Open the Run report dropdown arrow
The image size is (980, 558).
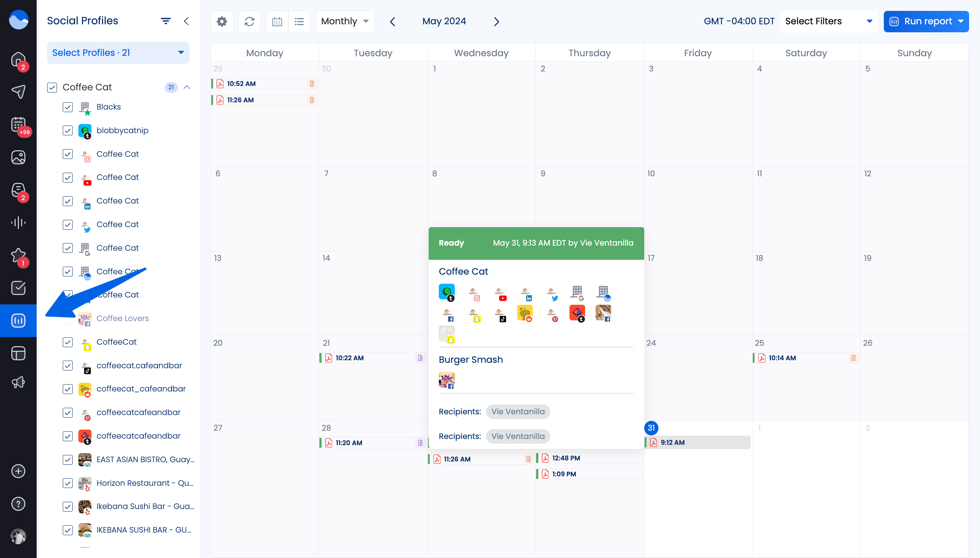click(961, 21)
